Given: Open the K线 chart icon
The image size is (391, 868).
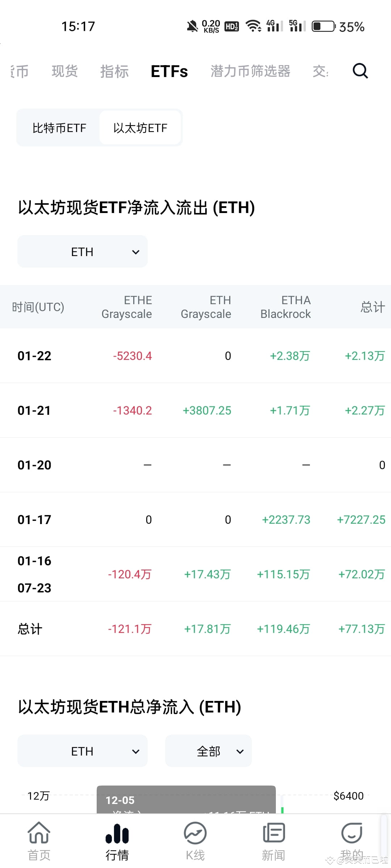Looking at the screenshot, I should tap(195, 833).
